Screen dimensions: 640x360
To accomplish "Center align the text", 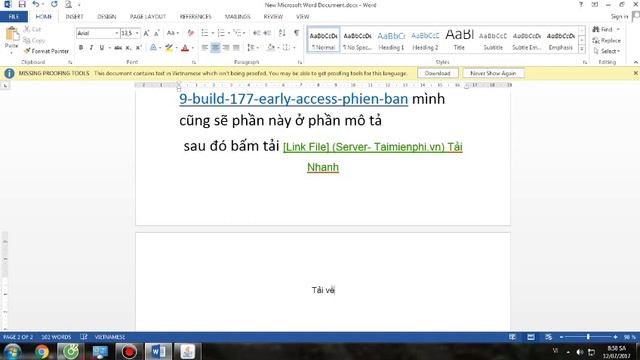I will click(x=215, y=48).
